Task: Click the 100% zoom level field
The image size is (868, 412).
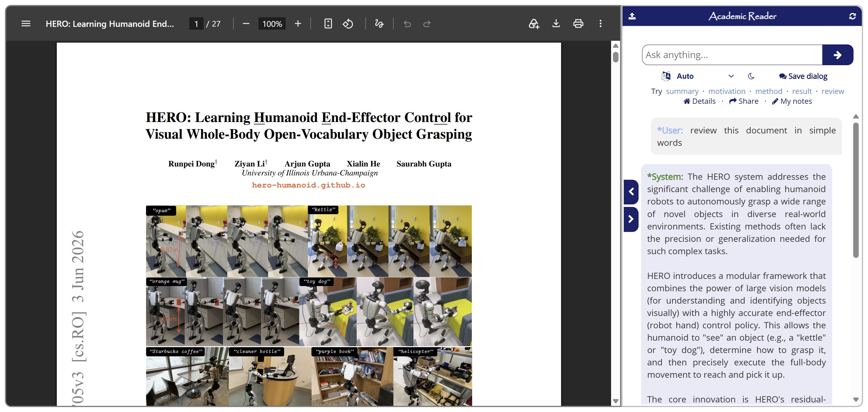Action: 272,23
